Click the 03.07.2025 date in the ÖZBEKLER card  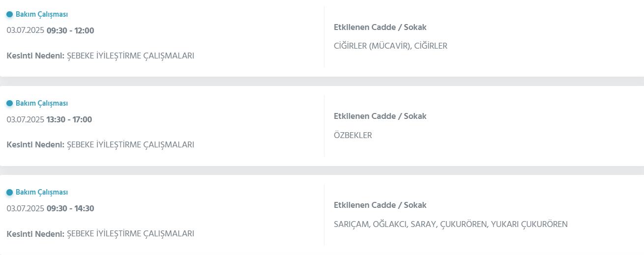tap(26, 119)
